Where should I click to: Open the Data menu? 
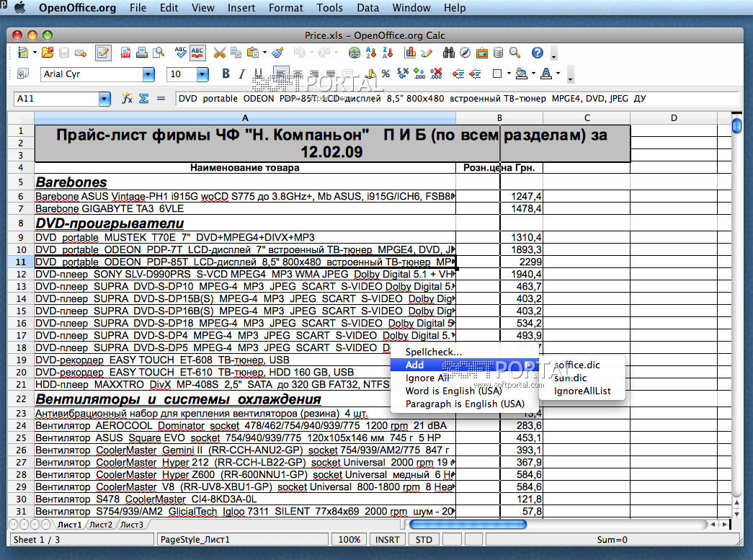[x=368, y=8]
